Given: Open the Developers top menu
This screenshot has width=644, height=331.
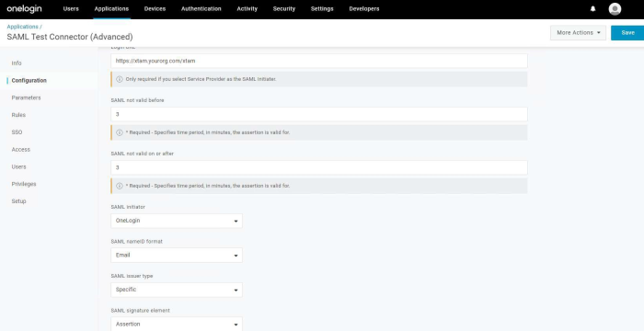Looking at the screenshot, I should pos(364,8).
